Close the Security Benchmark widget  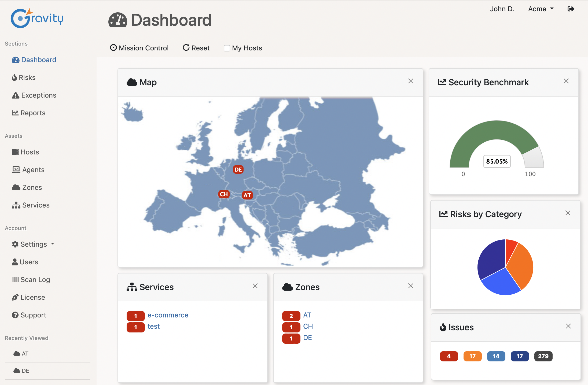tap(566, 81)
